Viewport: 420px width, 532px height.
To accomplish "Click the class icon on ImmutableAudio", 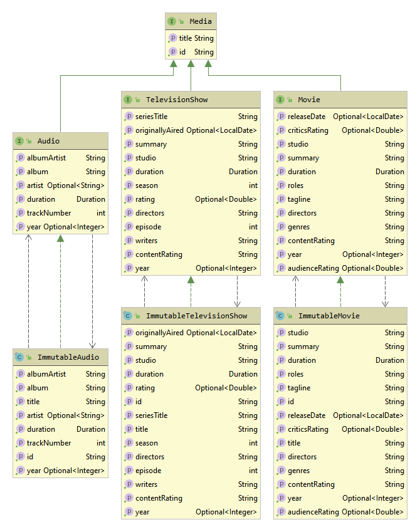I will coord(19,357).
